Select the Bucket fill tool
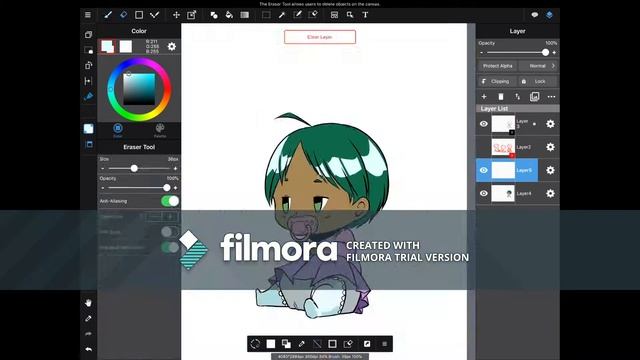Viewport: 640px width, 360px height. click(x=229, y=15)
